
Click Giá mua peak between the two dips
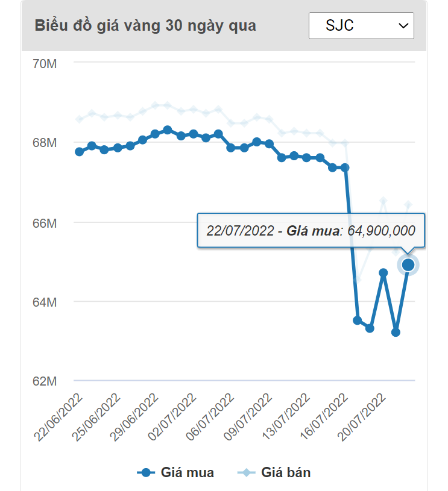click(383, 272)
